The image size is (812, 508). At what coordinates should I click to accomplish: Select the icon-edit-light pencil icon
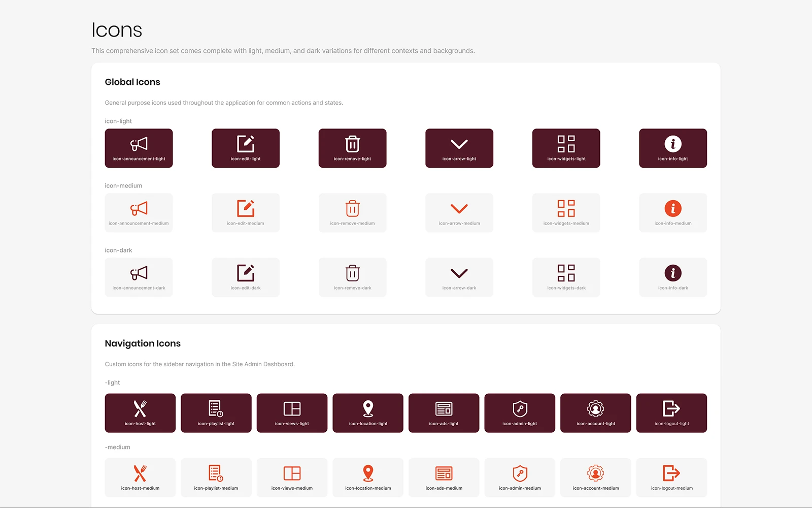(246, 144)
